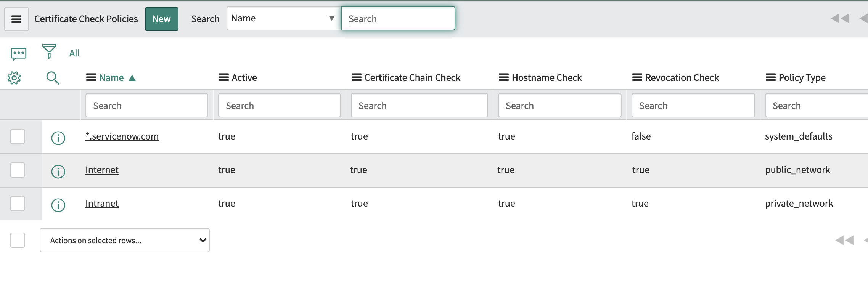The height and width of the screenshot is (292, 868).
Task: Click Certificate Chain Check search field
Action: coord(420,105)
